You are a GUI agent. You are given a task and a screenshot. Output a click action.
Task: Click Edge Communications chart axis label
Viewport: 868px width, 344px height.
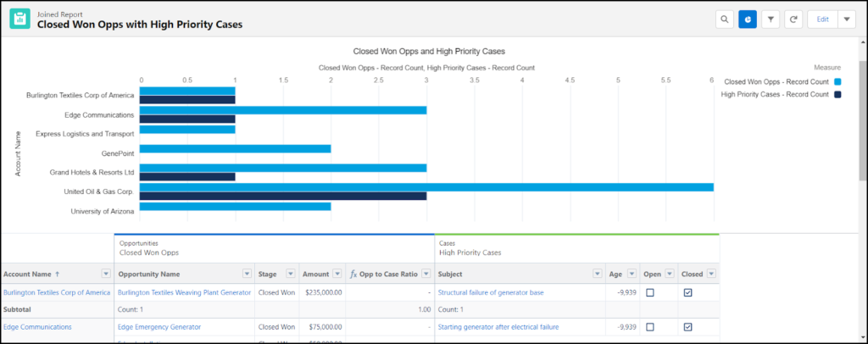click(x=99, y=115)
